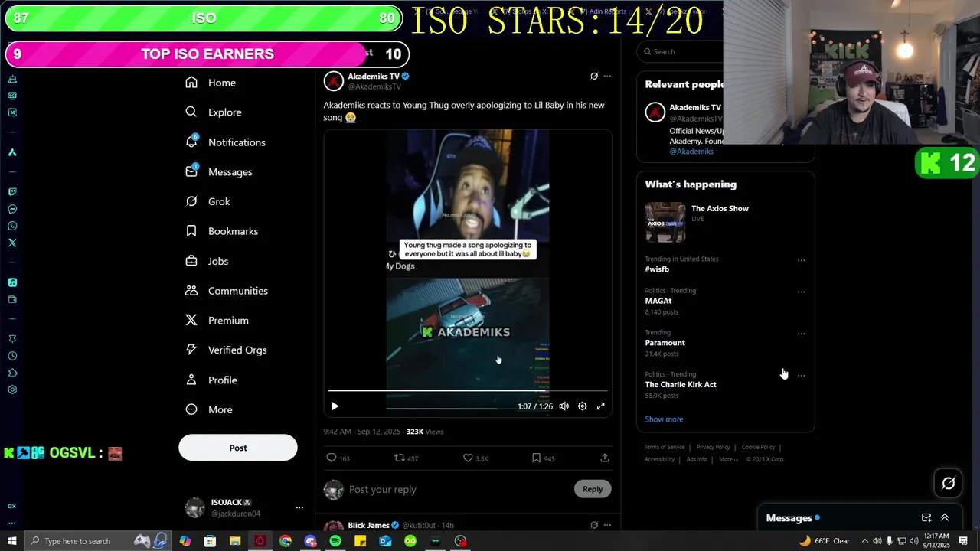Open the Home page in X sidebar

click(211, 83)
